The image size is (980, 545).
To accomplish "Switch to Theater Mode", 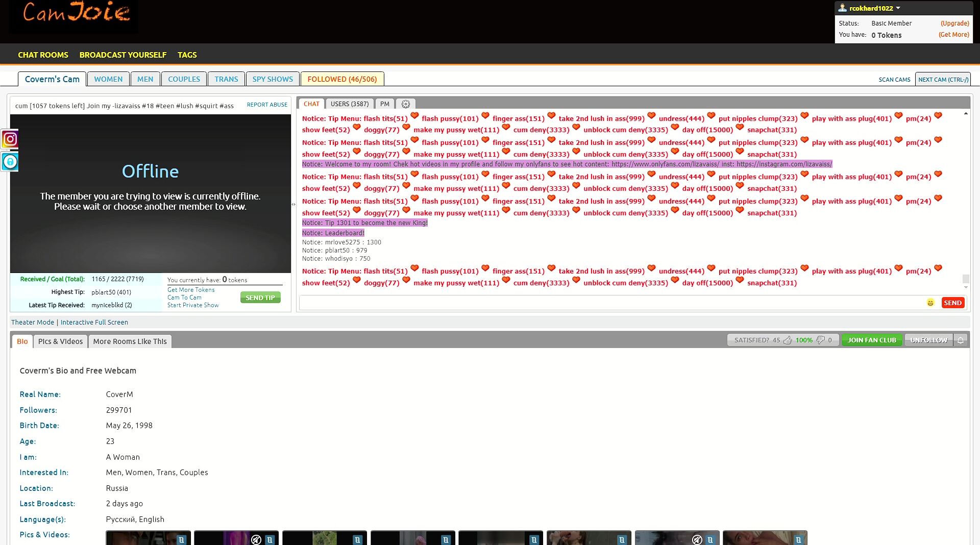I will [x=33, y=323].
